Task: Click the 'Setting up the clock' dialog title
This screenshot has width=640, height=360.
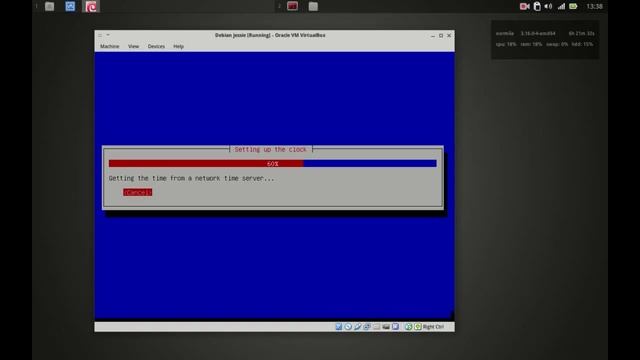Action: [x=270, y=149]
